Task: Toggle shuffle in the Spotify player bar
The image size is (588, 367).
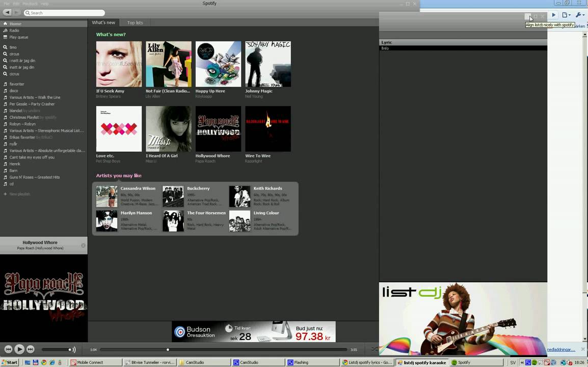Action: point(374,349)
